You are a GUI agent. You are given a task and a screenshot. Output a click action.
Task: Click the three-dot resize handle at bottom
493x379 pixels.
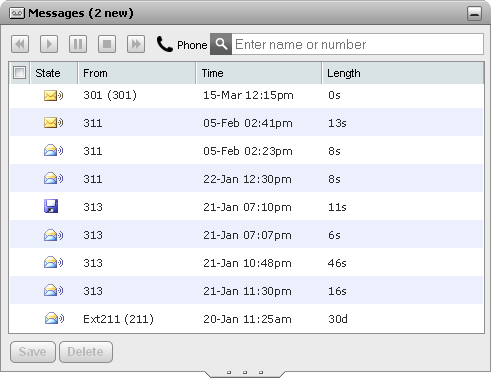coord(245,372)
